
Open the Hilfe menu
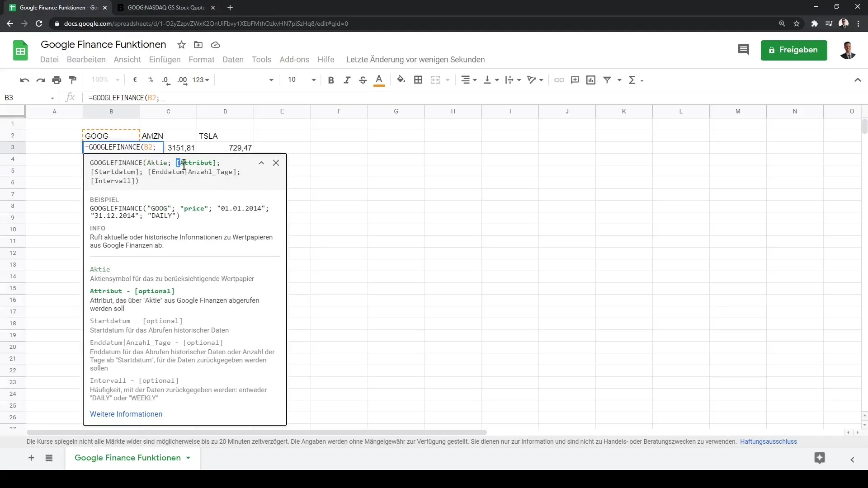pos(326,60)
